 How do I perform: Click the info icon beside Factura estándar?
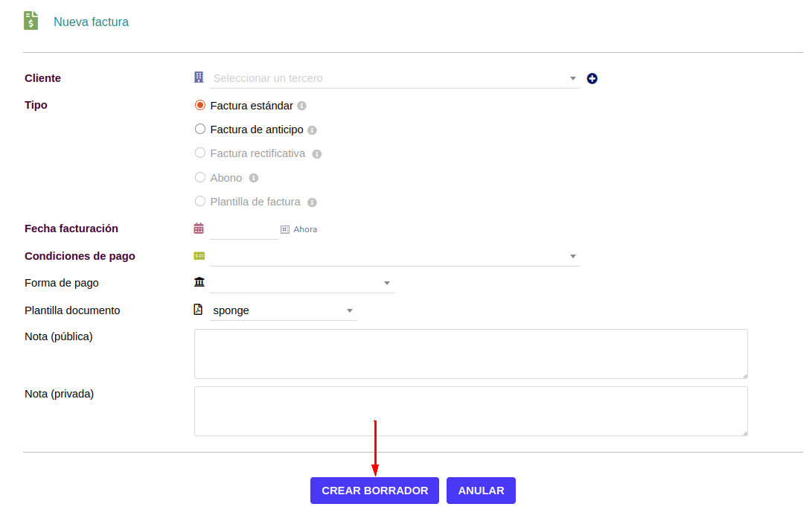pyautogui.click(x=301, y=105)
